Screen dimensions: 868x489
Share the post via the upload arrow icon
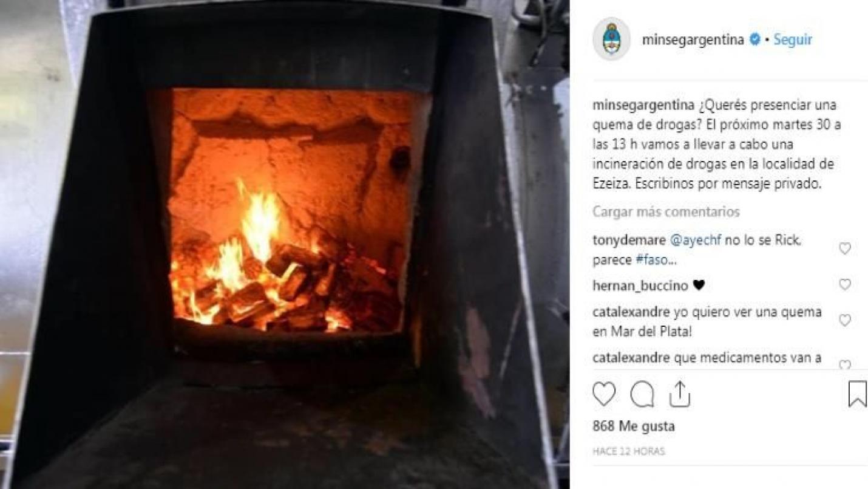click(x=680, y=394)
